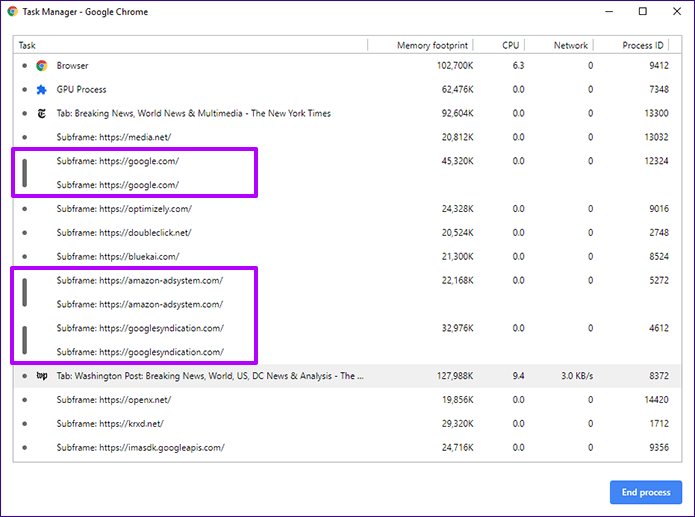The image size is (695, 517).
Task: Click network value 3.0 KB/s
Action: point(577,376)
